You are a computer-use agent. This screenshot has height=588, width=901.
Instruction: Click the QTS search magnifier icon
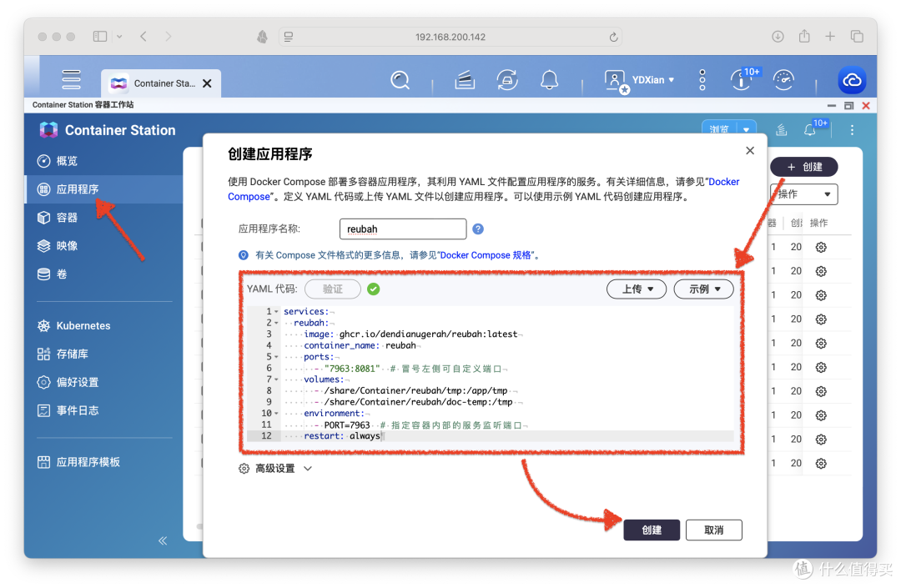400,80
